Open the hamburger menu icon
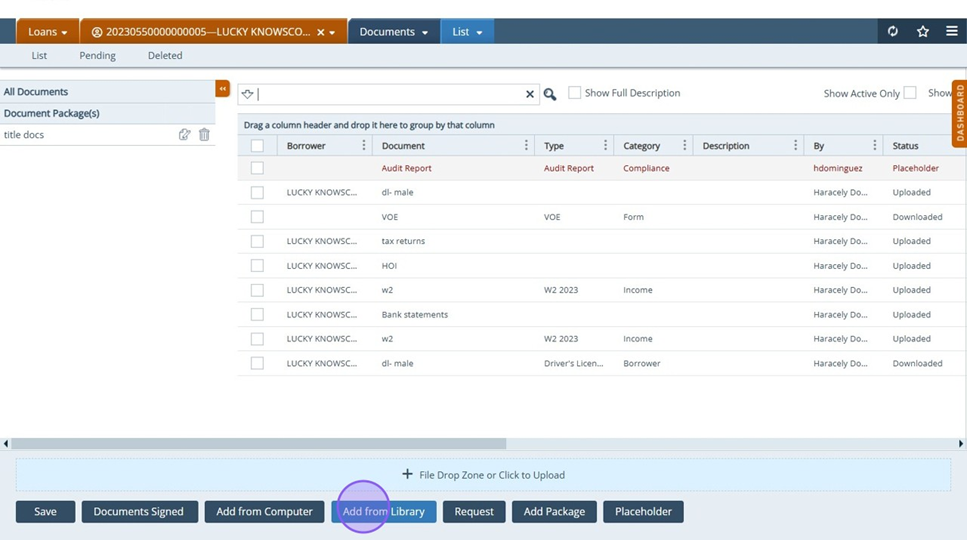Screen dimensions: 967x540 pyautogui.click(x=952, y=32)
